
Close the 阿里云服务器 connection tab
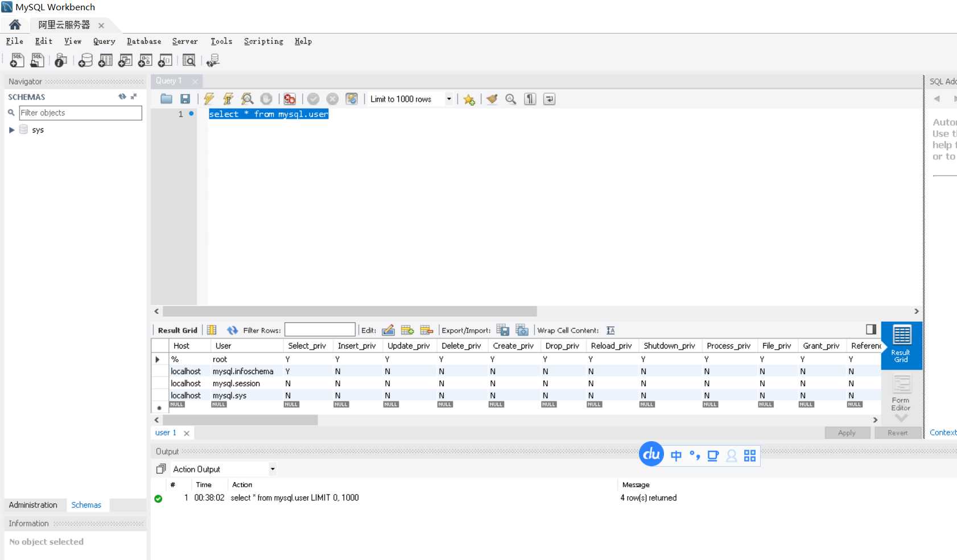point(101,26)
